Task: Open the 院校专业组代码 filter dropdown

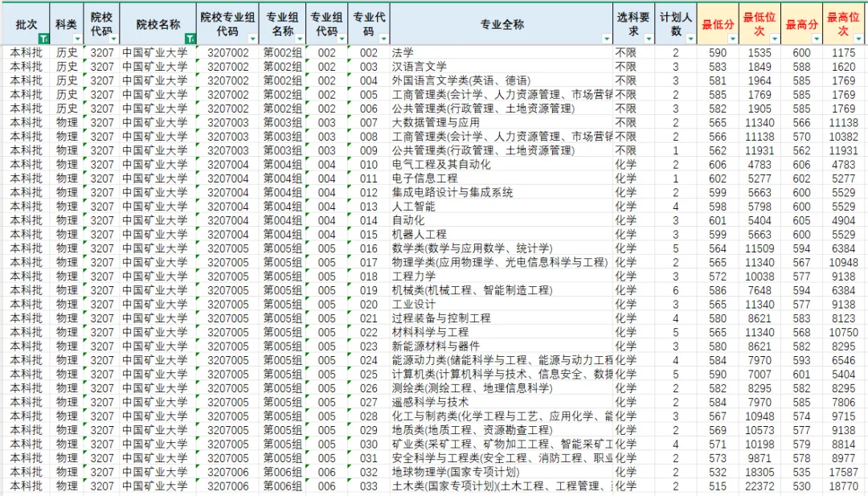Action: [253, 39]
